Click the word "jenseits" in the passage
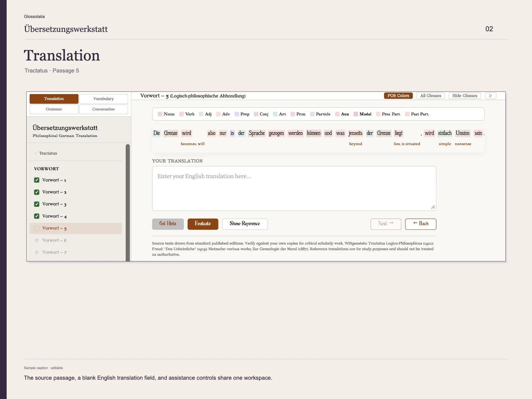This screenshot has width=532, height=399. click(x=355, y=133)
